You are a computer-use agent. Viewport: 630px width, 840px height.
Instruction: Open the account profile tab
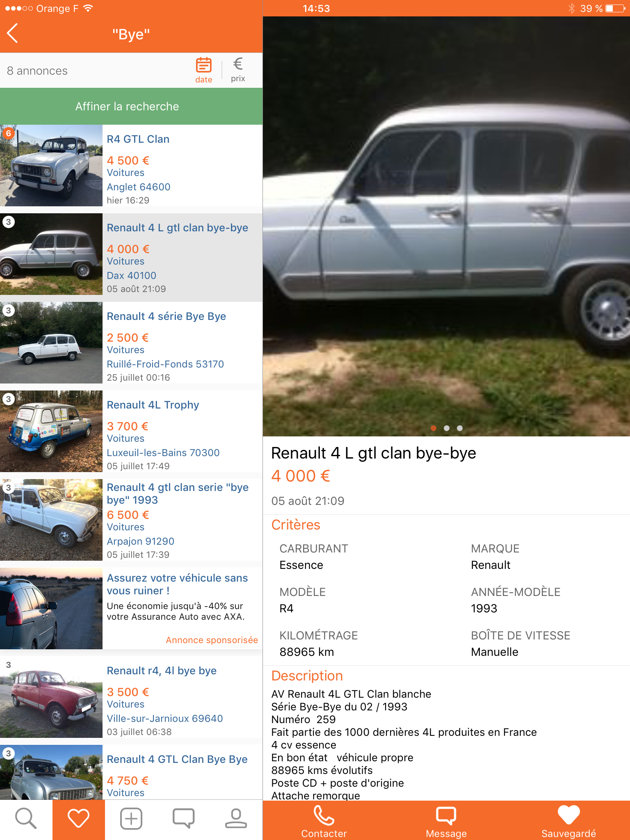click(236, 819)
